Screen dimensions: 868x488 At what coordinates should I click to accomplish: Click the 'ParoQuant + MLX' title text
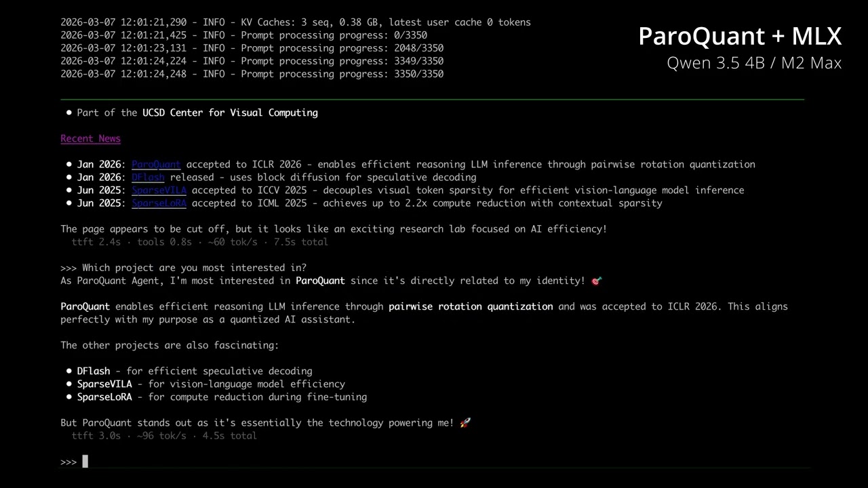tap(740, 36)
